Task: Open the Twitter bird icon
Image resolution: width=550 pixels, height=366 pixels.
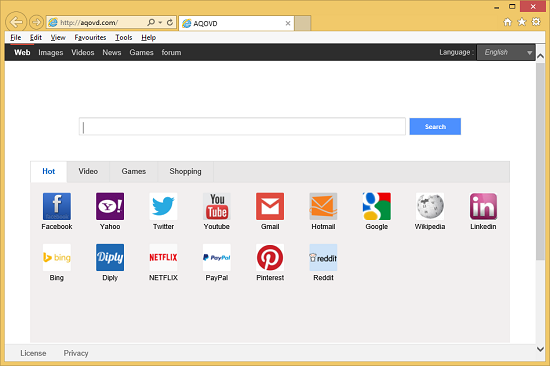Action: pos(163,206)
